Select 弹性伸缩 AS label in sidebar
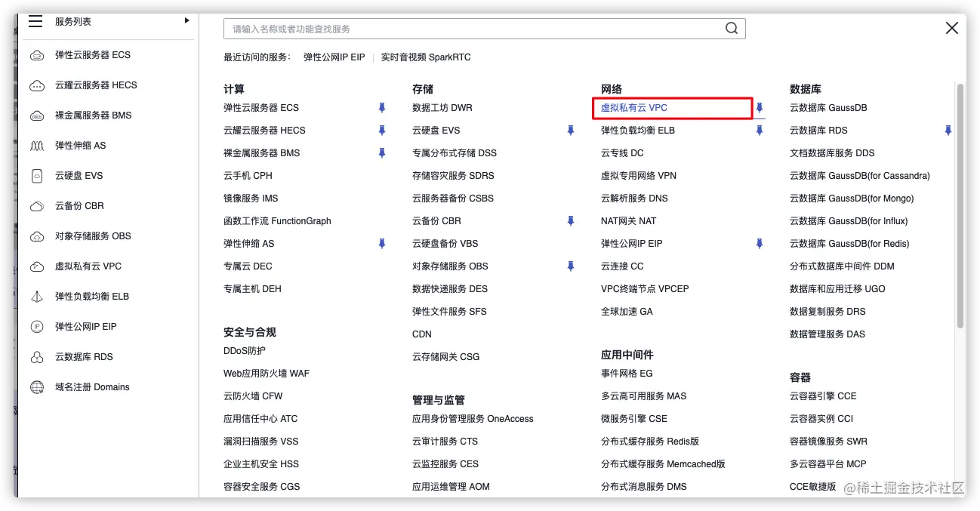 [80, 146]
